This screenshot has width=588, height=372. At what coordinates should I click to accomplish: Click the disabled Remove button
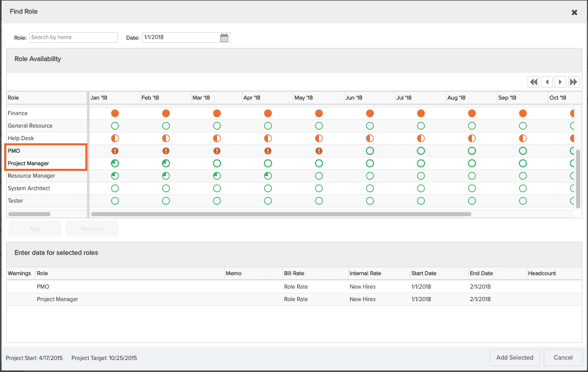[x=92, y=229]
